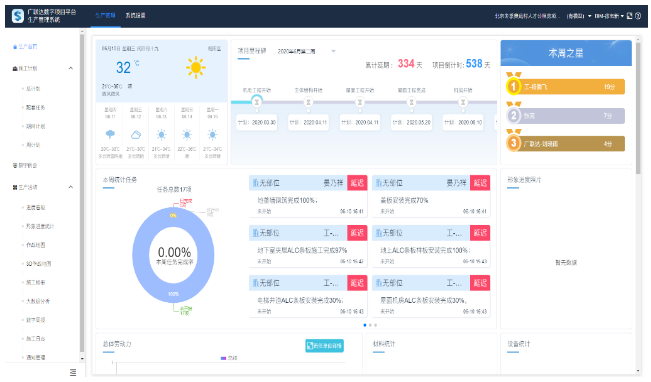Go to second task carousel page dot
The height and width of the screenshot is (382, 651).
coord(370,325)
